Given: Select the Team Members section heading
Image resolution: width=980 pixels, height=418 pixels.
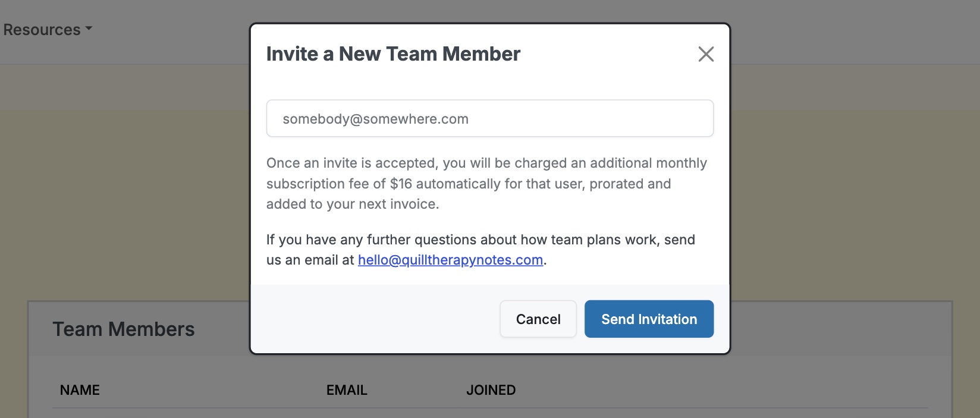Looking at the screenshot, I should click(124, 329).
